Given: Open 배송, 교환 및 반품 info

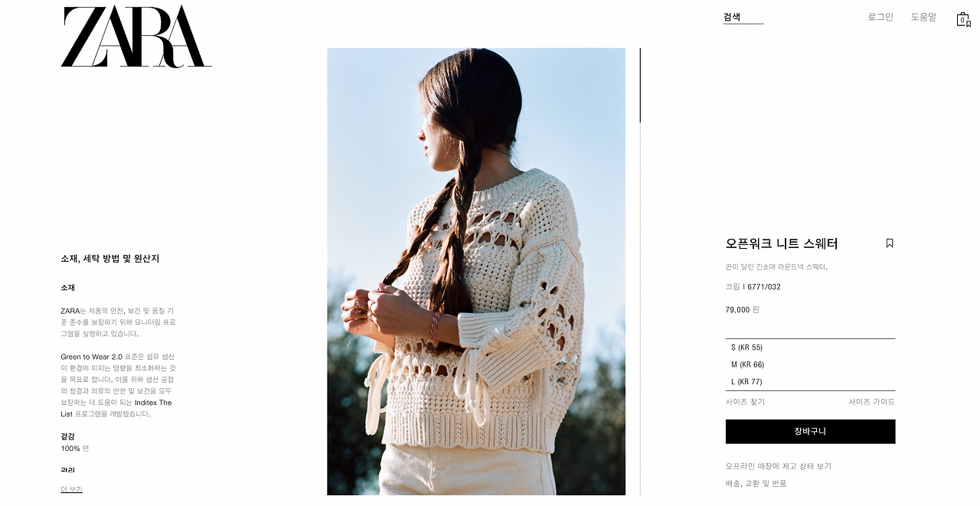Looking at the screenshot, I should point(756,484).
